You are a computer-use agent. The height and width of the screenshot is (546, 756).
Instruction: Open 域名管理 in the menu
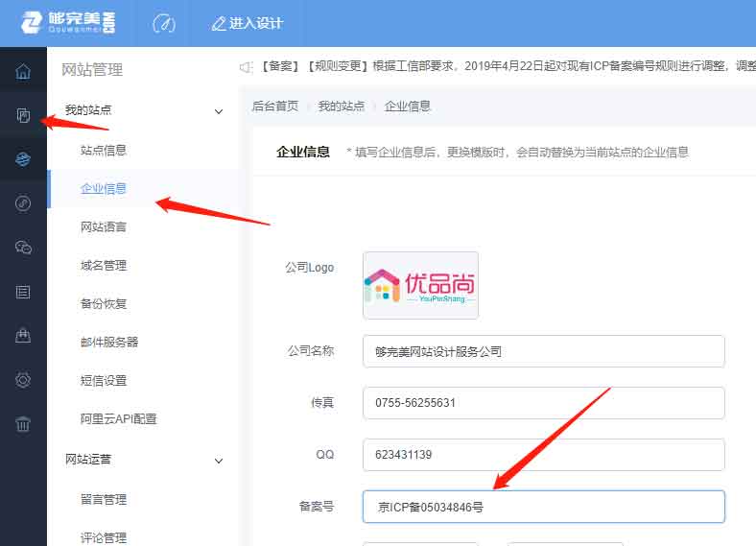[104, 266]
